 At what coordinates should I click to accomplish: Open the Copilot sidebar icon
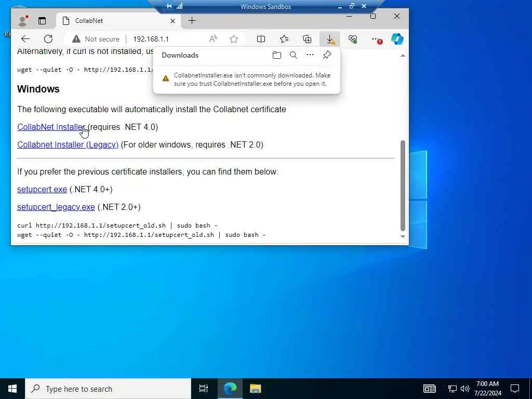(x=397, y=39)
